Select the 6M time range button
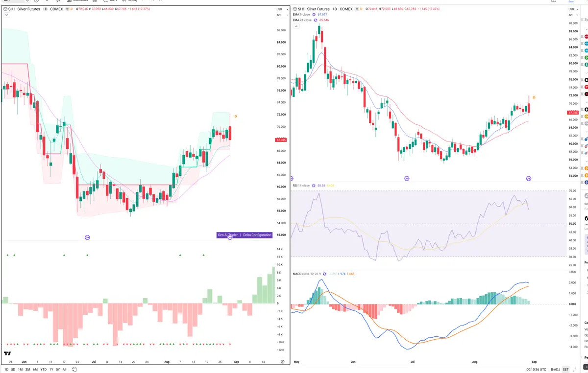Viewport: 588px width, 373px height. click(x=35, y=369)
